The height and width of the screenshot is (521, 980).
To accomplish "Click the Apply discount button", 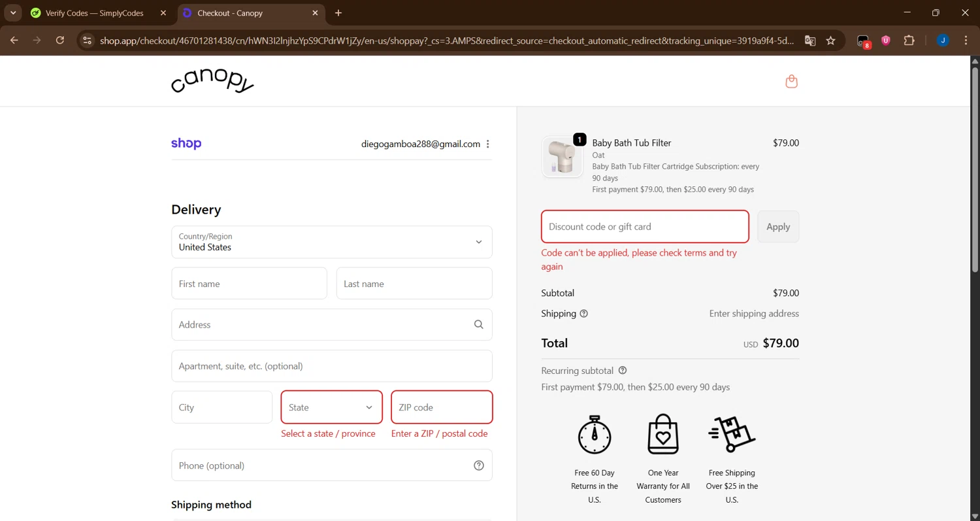I will (777, 227).
